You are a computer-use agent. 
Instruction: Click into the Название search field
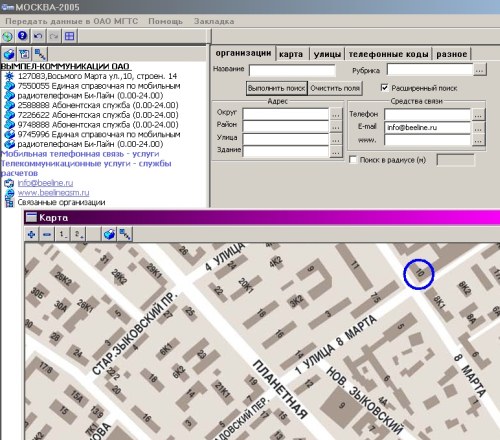click(x=292, y=70)
